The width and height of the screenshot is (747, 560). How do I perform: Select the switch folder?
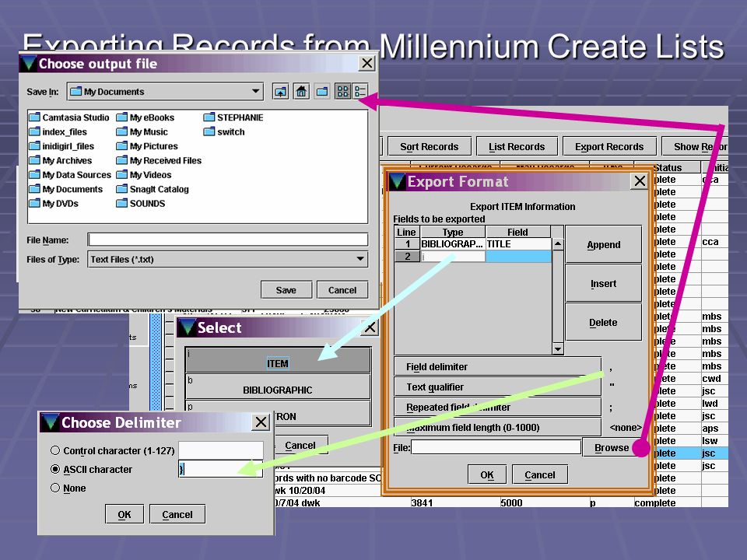point(224,132)
